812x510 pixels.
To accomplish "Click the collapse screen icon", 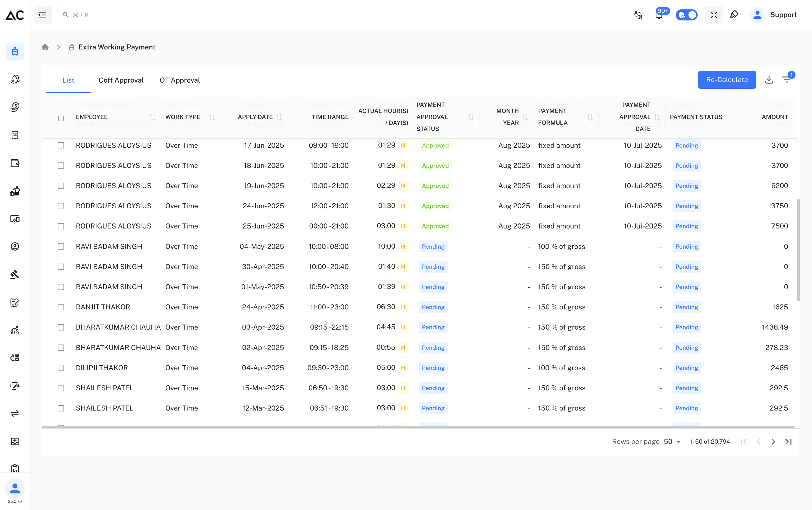I will pos(713,15).
